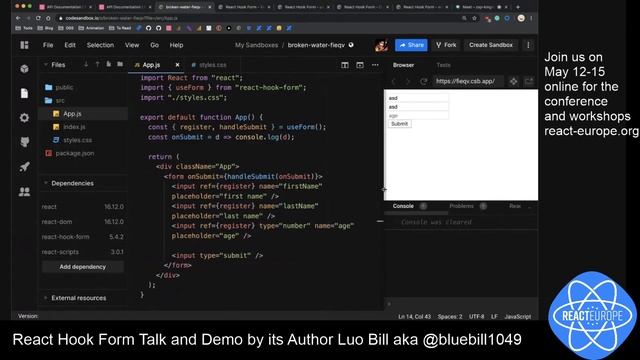Refresh the preview browser
The height and width of the screenshot is (360, 640).
(x=423, y=81)
